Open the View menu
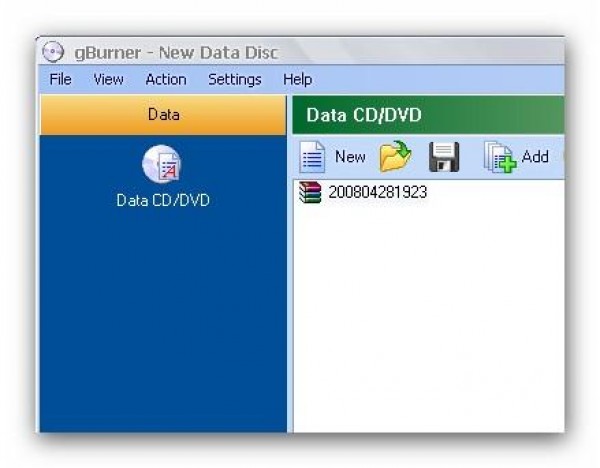 108,80
